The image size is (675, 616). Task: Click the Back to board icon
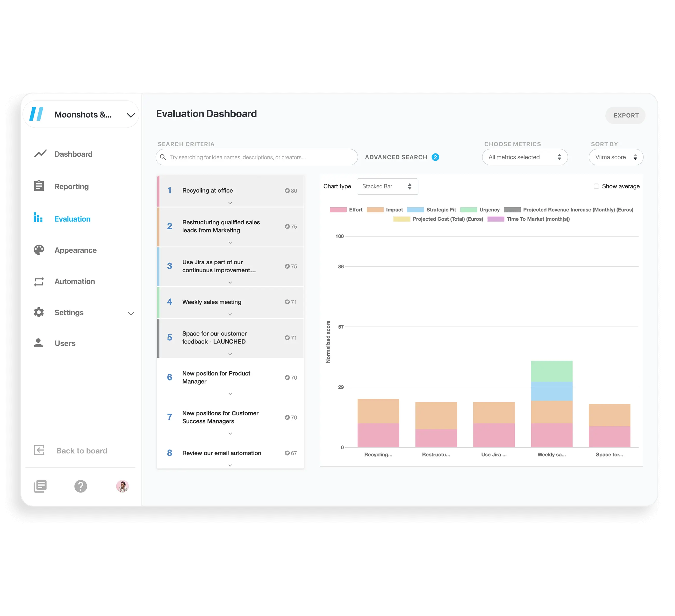tap(39, 451)
